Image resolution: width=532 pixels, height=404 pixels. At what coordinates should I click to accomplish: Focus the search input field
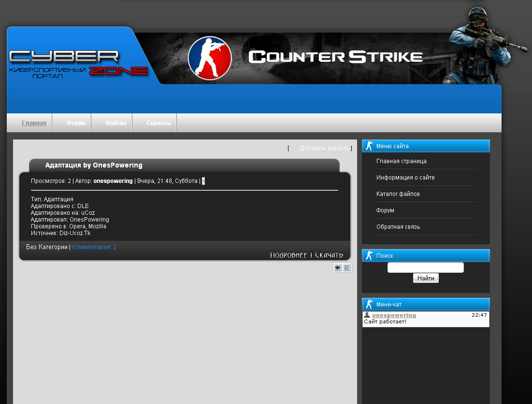(426, 267)
